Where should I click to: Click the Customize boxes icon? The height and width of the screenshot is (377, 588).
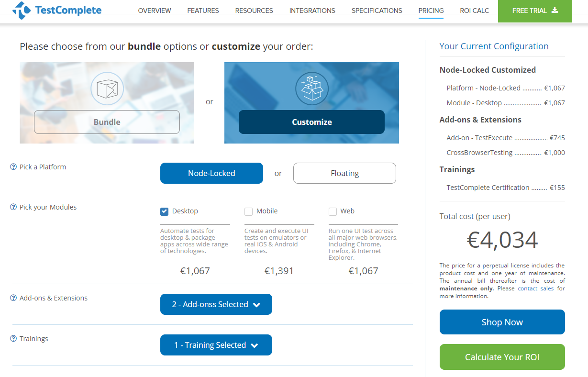pos(311,89)
